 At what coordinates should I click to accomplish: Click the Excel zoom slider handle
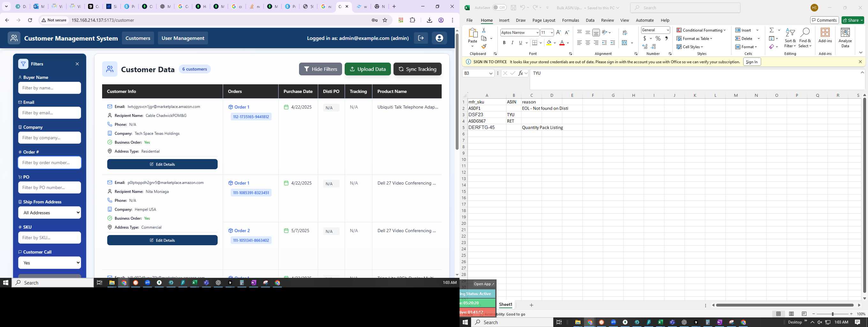pos(832,314)
